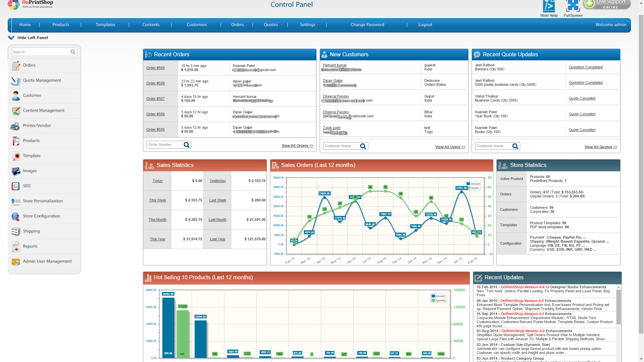Click the left panel search magnifier

point(73,52)
